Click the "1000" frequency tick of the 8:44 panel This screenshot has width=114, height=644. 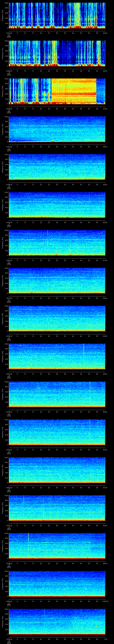pos(6,3)
